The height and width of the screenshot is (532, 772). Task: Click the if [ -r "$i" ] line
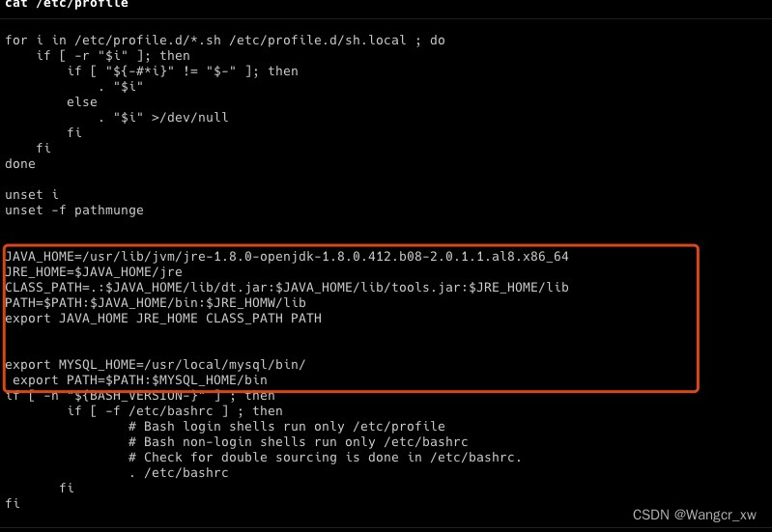(113, 56)
